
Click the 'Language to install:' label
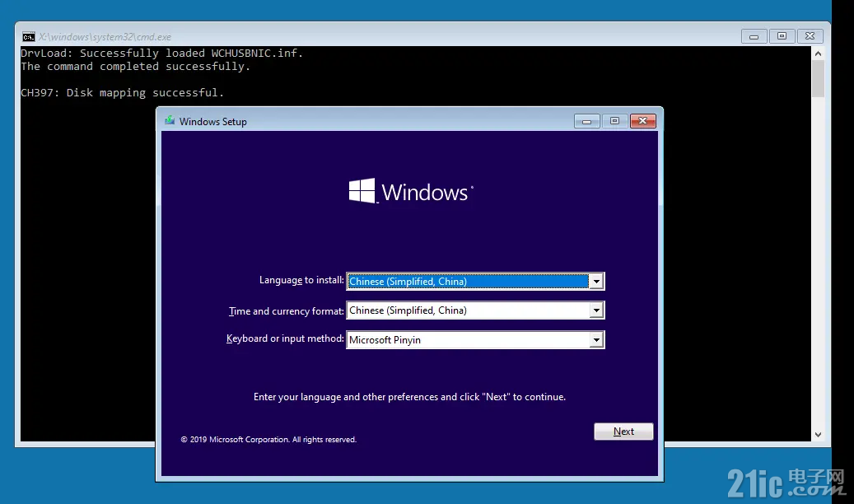tap(301, 280)
